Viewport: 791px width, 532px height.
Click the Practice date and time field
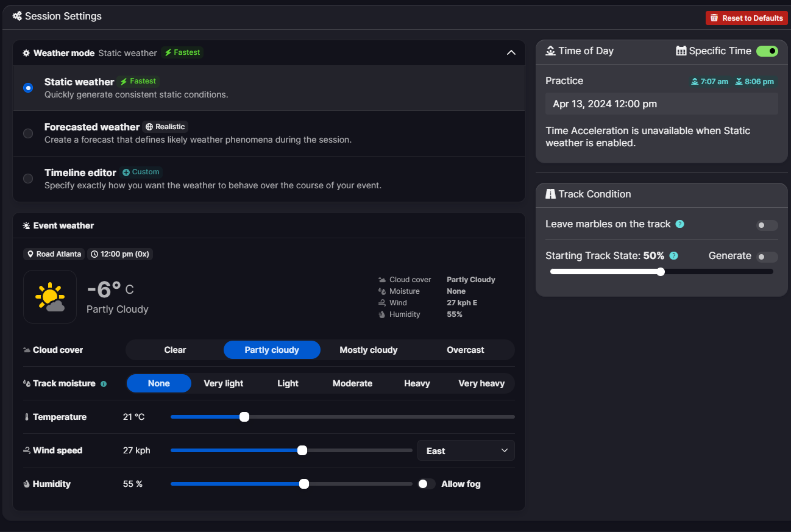tap(661, 104)
